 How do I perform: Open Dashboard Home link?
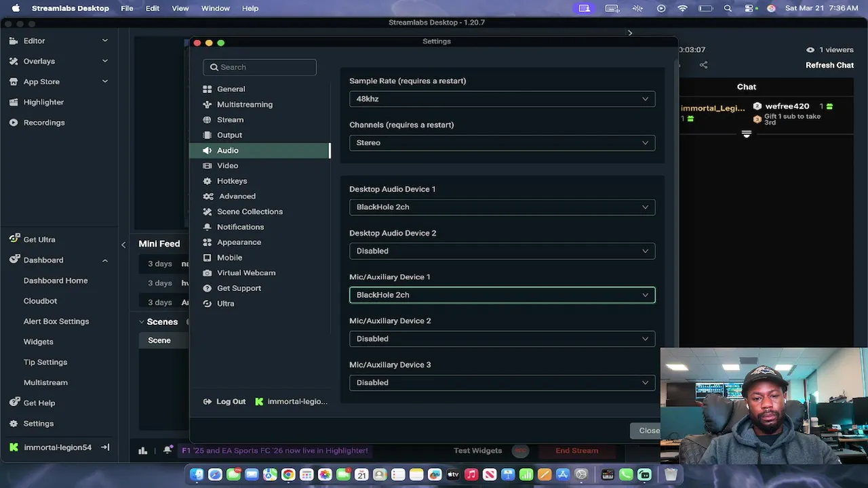(56, 281)
